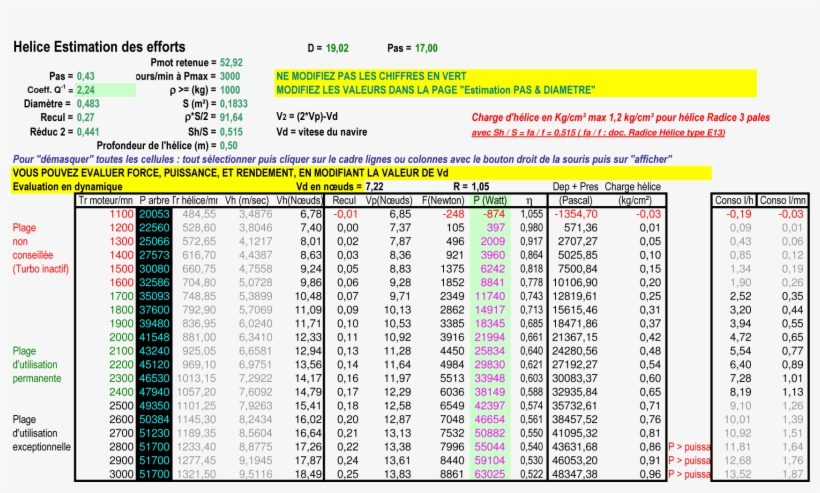
Task: Click the 'exceptionnelle' range label
Action: click(x=41, y=447)
